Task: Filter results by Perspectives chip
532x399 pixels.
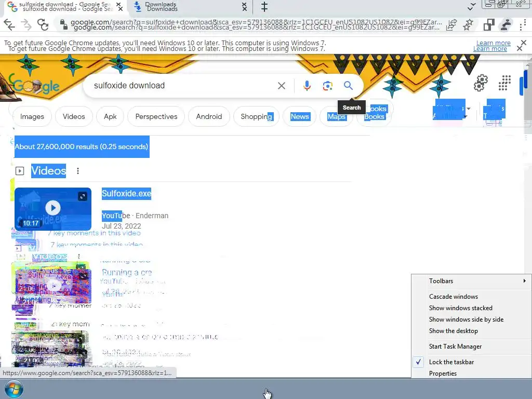Action: pos(156,116)
